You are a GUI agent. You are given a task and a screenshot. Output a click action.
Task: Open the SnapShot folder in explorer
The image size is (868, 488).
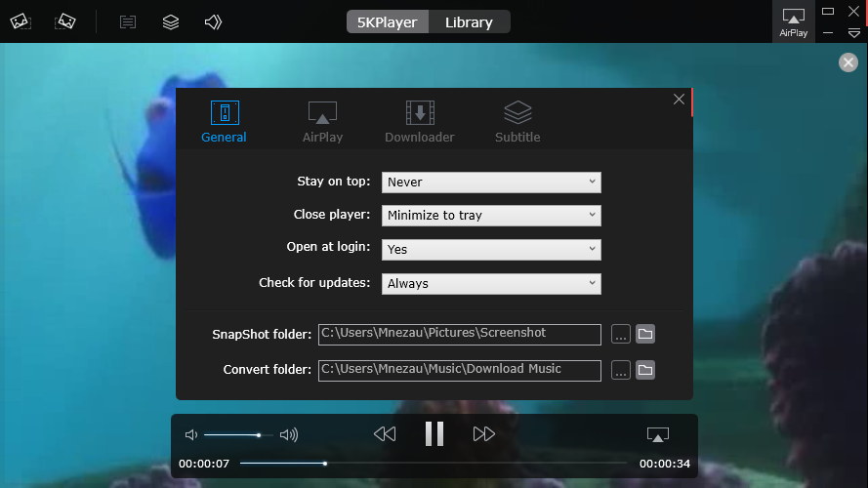tap(645, 334)
